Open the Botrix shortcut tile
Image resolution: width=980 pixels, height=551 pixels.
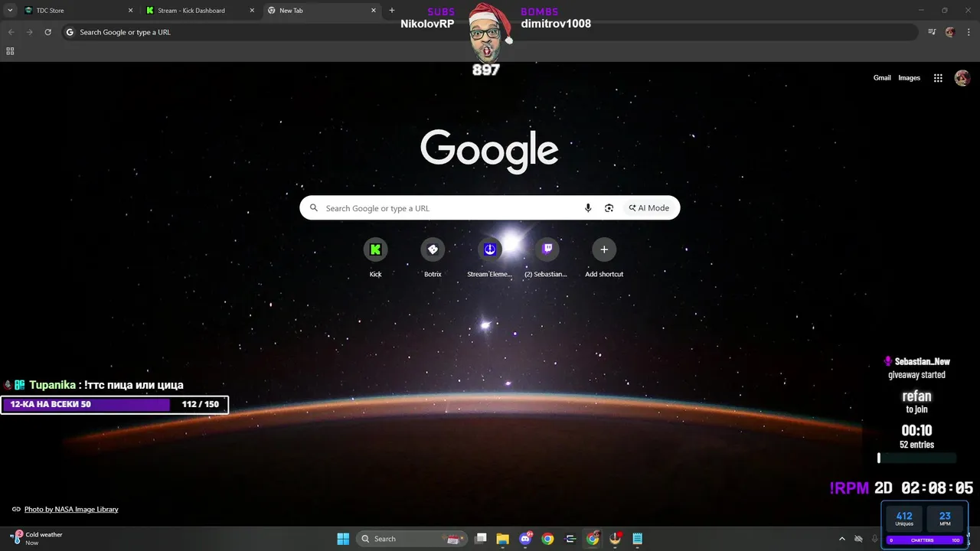click(433, 249)
